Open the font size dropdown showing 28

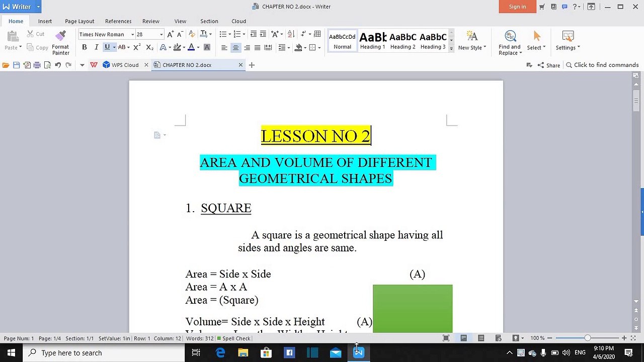coord(161,34)
